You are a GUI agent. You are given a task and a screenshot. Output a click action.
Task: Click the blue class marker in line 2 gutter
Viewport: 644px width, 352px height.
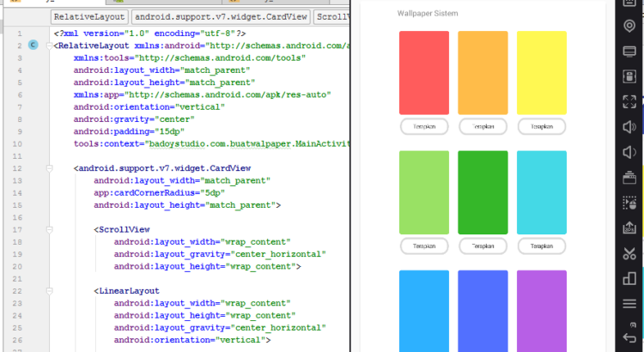(x=33, y=43)
